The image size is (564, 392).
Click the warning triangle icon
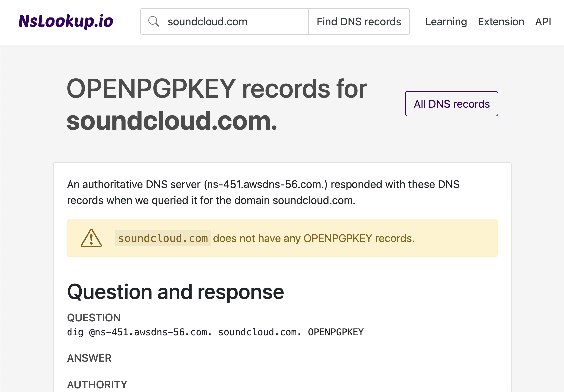91,238
